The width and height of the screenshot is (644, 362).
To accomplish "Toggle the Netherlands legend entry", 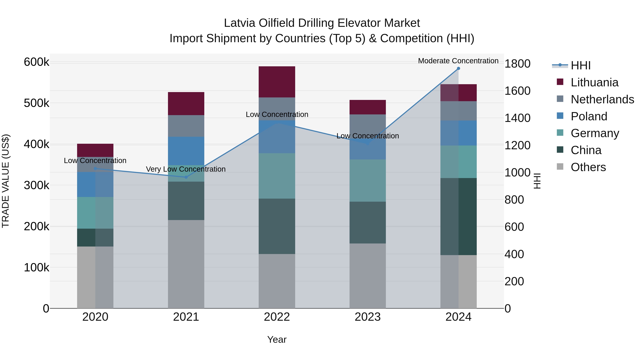I will [595, 99].
